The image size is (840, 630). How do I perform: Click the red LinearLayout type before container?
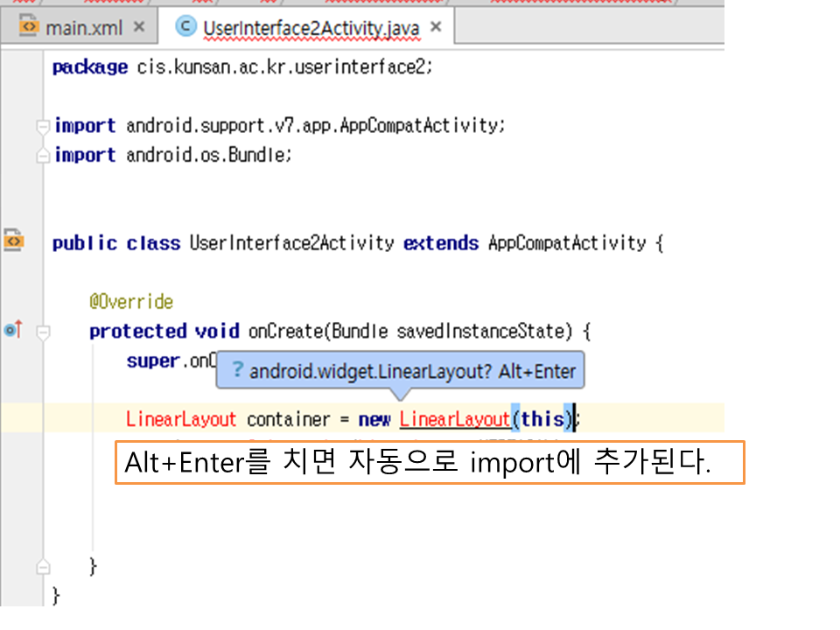[181, 419]
